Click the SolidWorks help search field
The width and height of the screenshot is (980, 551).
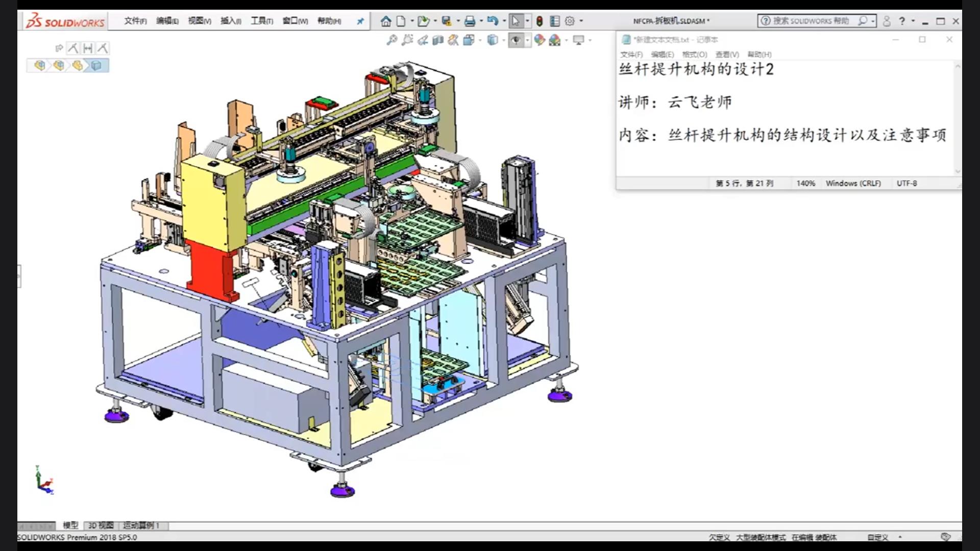(812, 21)
